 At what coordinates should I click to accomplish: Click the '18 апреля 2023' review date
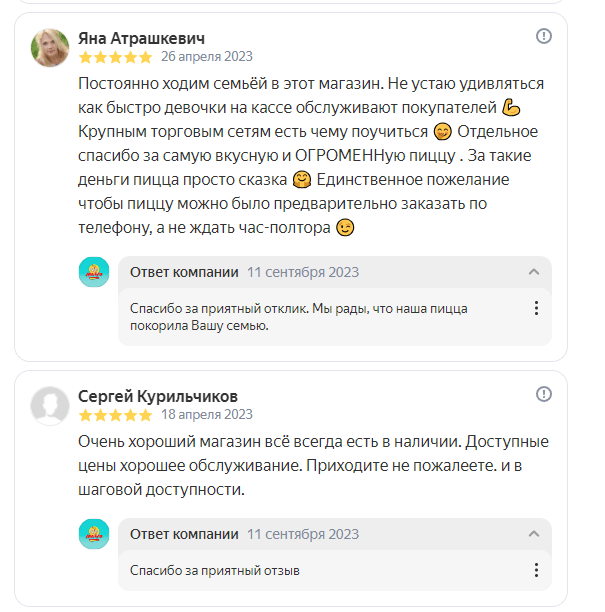point(207,414)
